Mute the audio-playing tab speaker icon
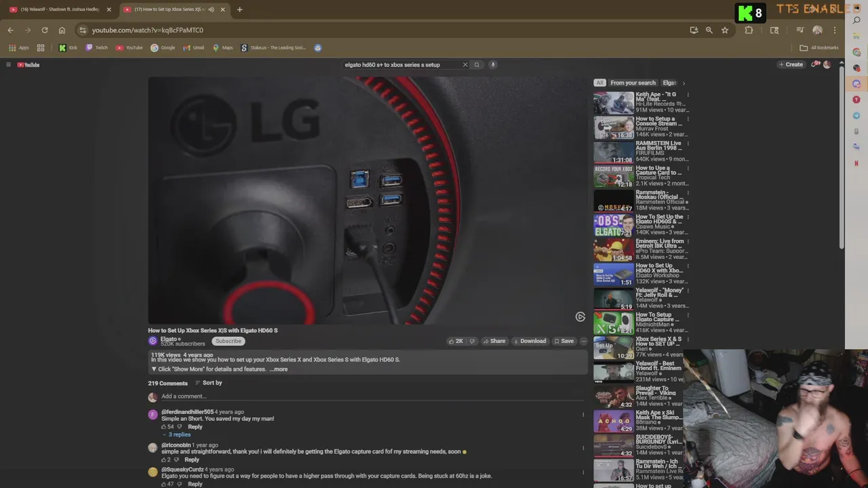This screenshot has height=488, width=868. click(211, 9)
